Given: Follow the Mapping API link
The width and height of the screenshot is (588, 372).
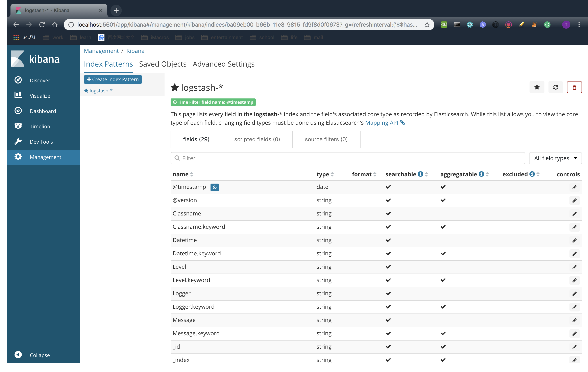Looking at the screenshot, I should pos(382,123).
